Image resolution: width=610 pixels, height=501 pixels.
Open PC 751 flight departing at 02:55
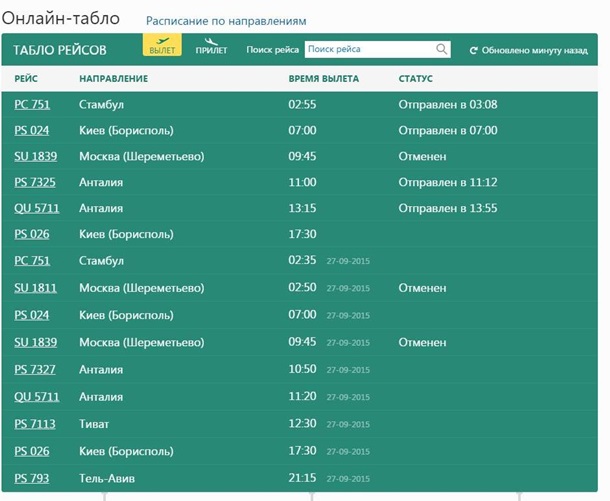coord(31,104)
